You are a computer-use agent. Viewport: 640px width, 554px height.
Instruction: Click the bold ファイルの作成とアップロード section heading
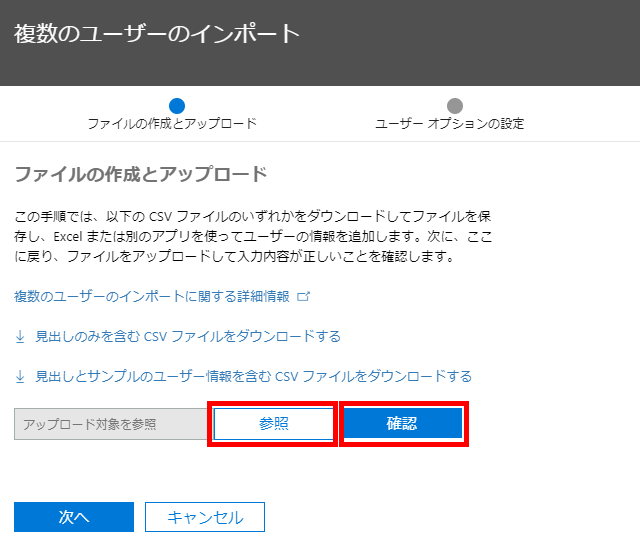tap(141, 175)
